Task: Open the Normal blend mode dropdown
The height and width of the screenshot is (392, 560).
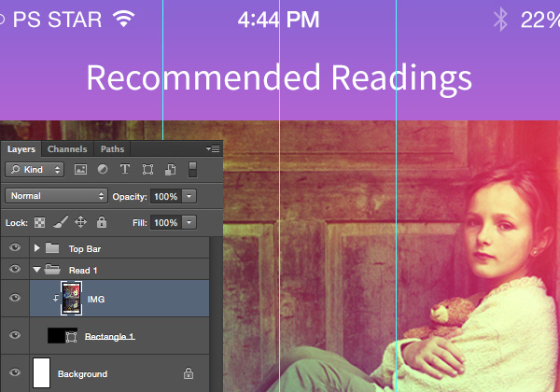Action: pyautogui.click(x=56, y=196)
